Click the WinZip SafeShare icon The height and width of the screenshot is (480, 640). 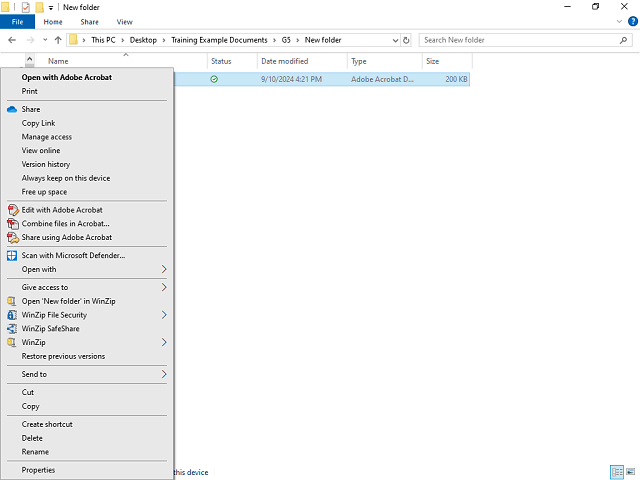(12, 328)
